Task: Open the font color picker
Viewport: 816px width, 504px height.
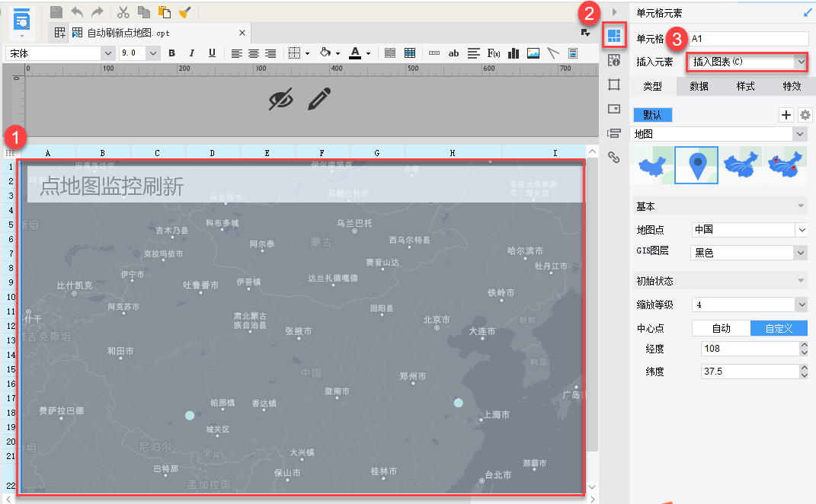Action: pyautogui.click(x=358, y=53)
